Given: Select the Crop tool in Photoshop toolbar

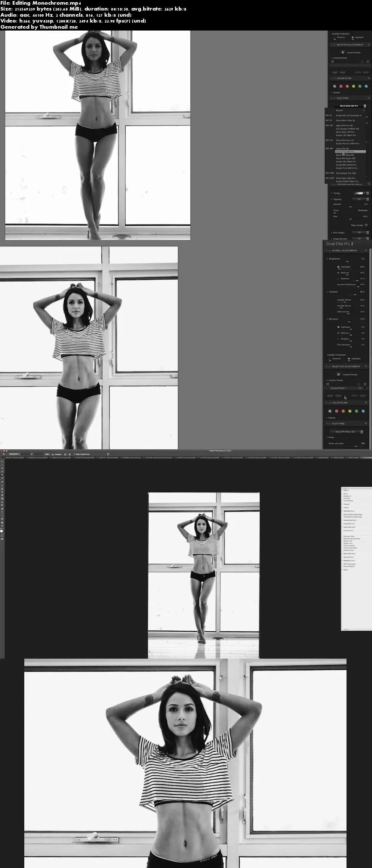Looking at the screenshot, I should (x=2, y=475).
